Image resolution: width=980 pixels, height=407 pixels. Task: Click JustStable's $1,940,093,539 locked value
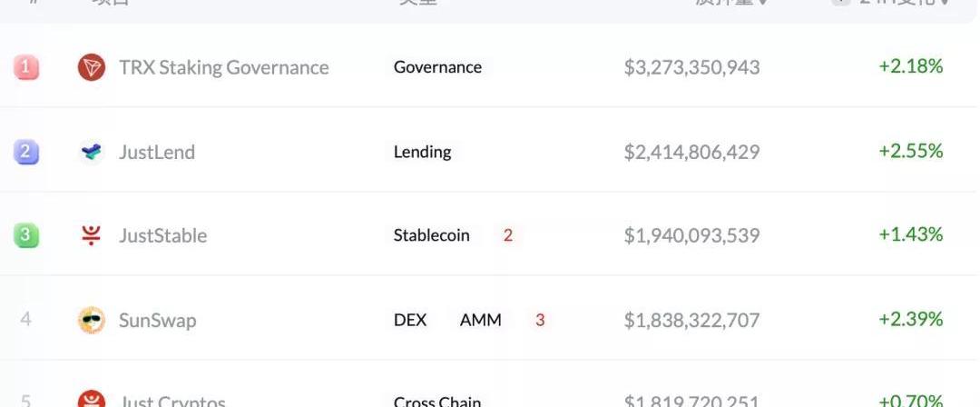tap(691, 235)
